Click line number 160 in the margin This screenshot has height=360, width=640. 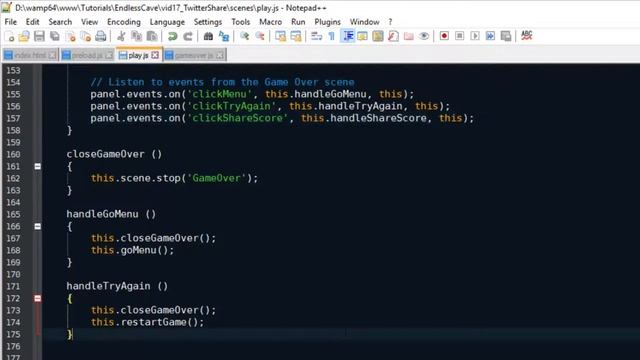click(13, 154)
